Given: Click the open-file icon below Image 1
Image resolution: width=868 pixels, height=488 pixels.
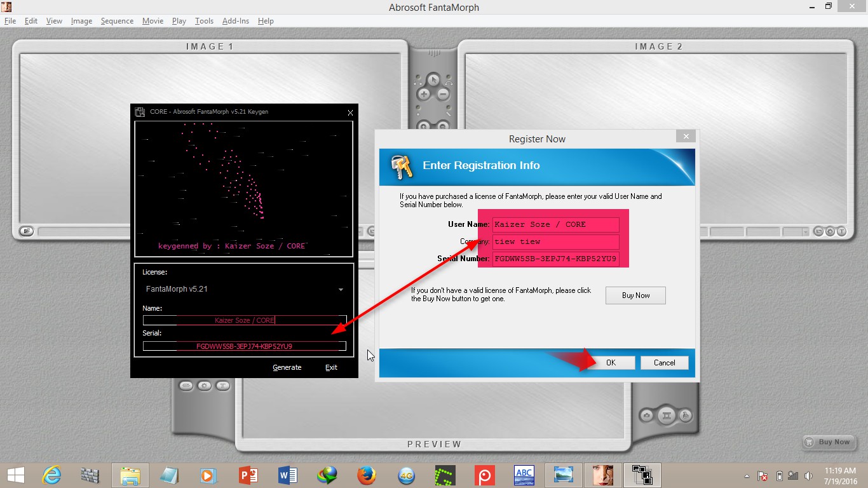Looking at the screenshot, I should point(26,231).
